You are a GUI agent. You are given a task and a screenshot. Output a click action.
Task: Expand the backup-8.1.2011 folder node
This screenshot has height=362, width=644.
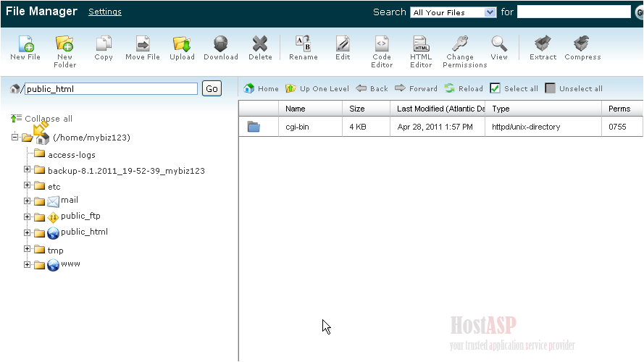[x=28, y=170]
